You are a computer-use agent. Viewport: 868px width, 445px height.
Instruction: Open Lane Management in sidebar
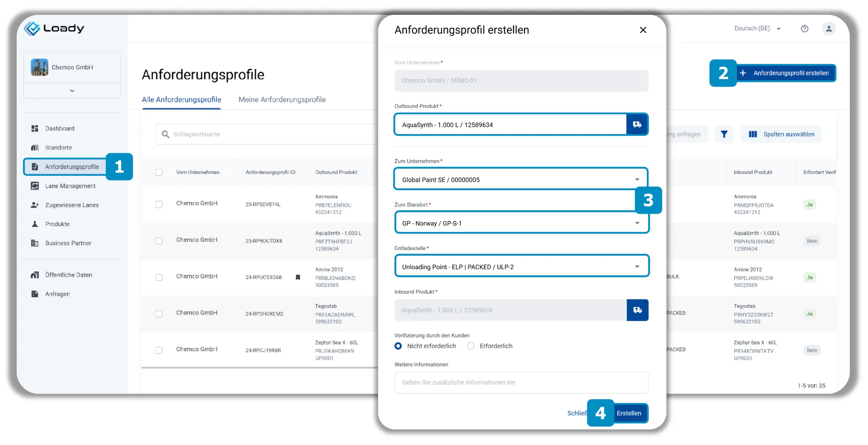(x=70, y=186)
